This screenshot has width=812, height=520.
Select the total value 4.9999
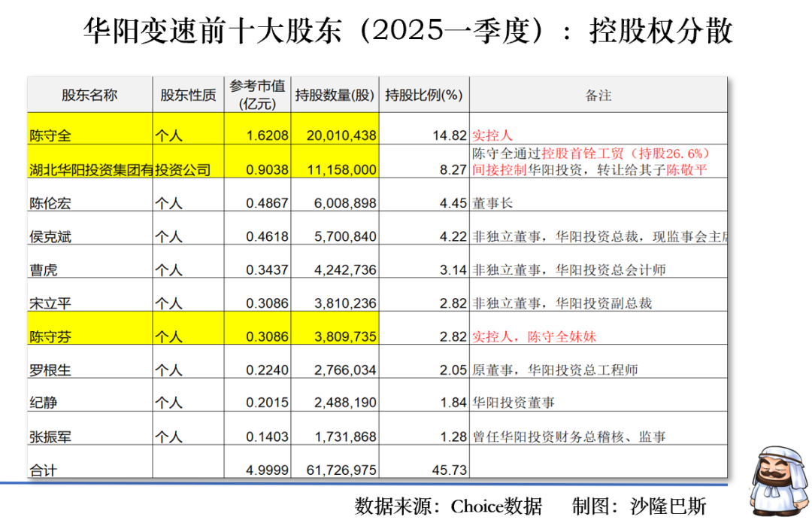[x=267, y=470]
